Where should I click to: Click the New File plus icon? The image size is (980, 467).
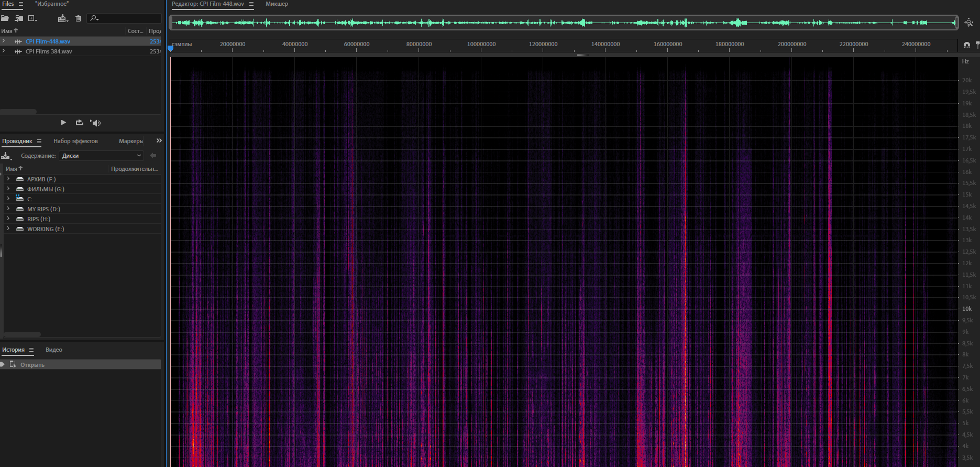coord(32,18)
